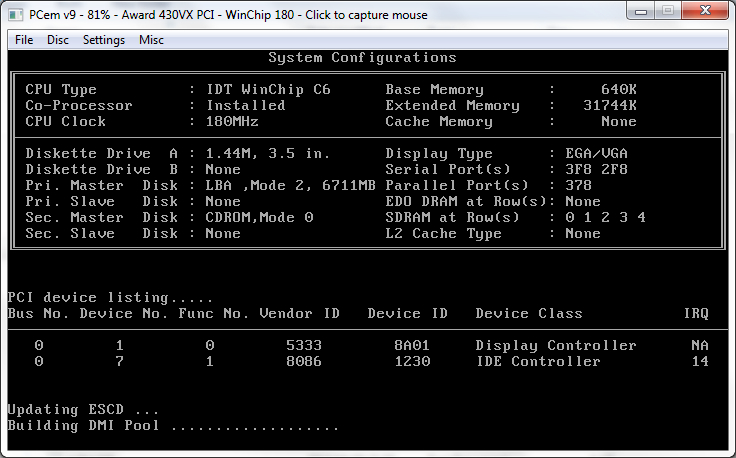The width and height of the screenshot is (736, 458).
Task: Click the '1.44M, 3.5 in.' drive A value
Action: pyautogui.click(x=268, y=153)
